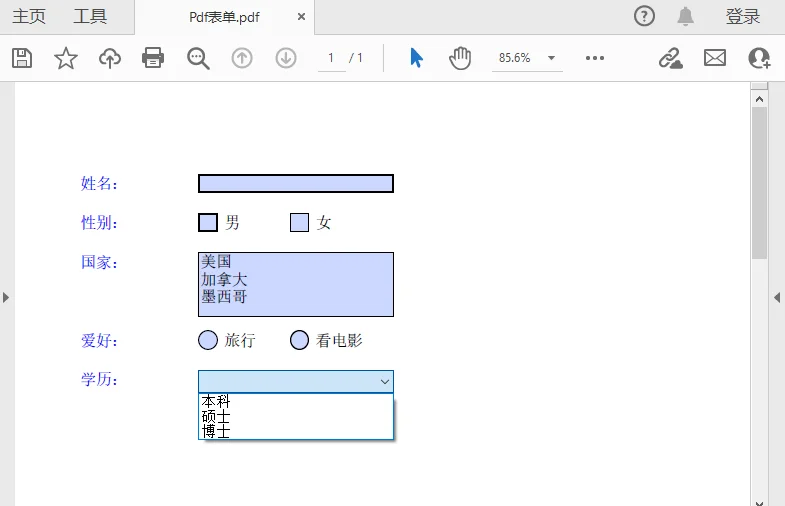Open notifications bell icon
785x506 pixels.
pyautogui.click(x=685, y=16)
